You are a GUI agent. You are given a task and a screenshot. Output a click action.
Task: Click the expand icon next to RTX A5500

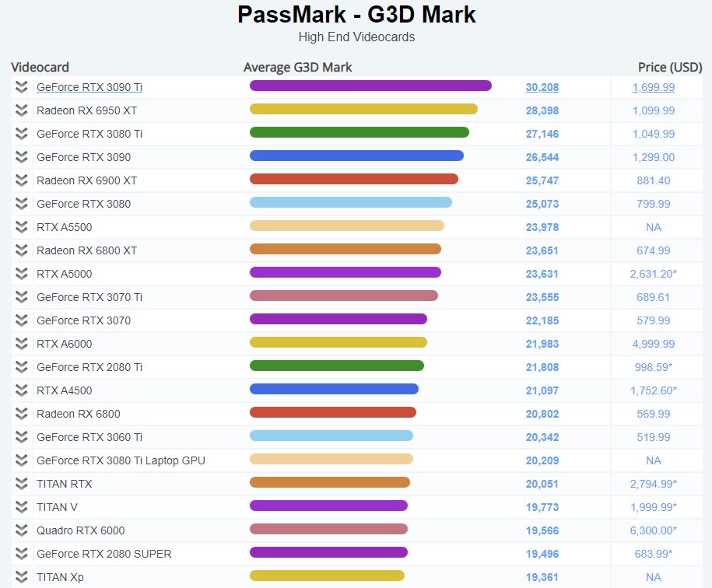pyautogui.click(x=21, y=227)
